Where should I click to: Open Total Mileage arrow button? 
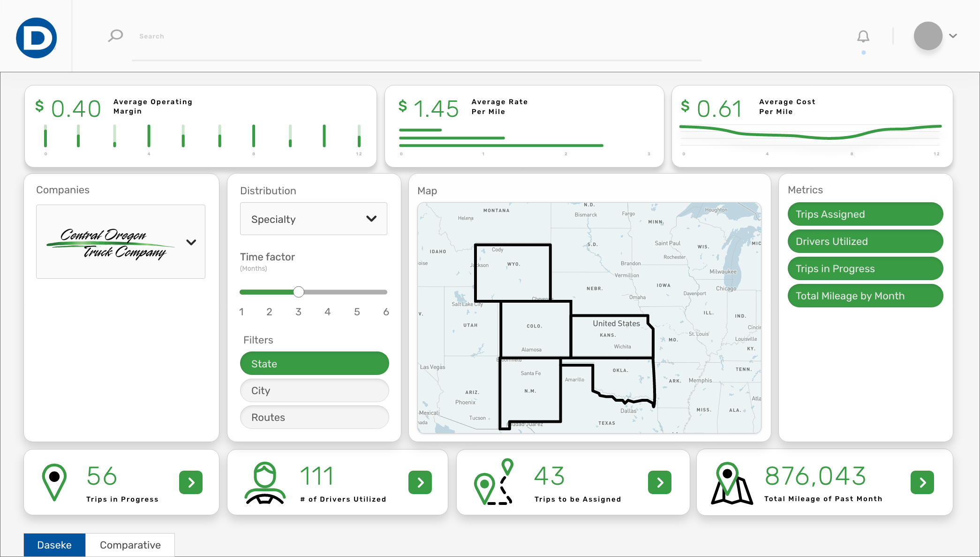tap(922, 482)
